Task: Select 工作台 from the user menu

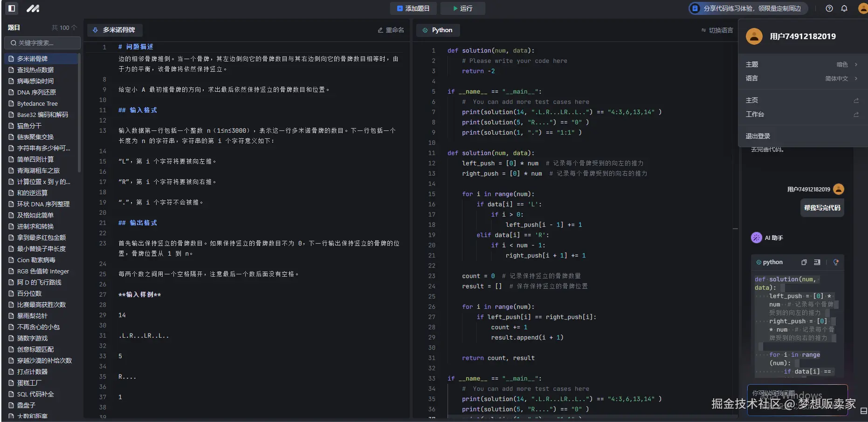Action: point(755,114)
